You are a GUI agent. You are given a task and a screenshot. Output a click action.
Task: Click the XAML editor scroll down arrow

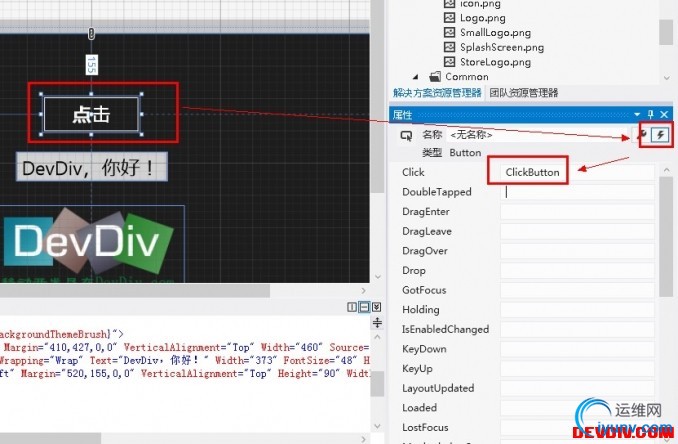coord(377,426)
